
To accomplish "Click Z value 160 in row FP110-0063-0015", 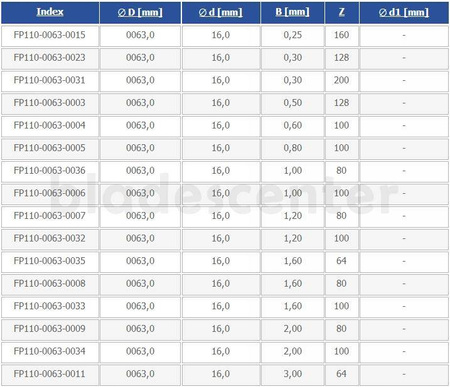I will click(342, 35).
